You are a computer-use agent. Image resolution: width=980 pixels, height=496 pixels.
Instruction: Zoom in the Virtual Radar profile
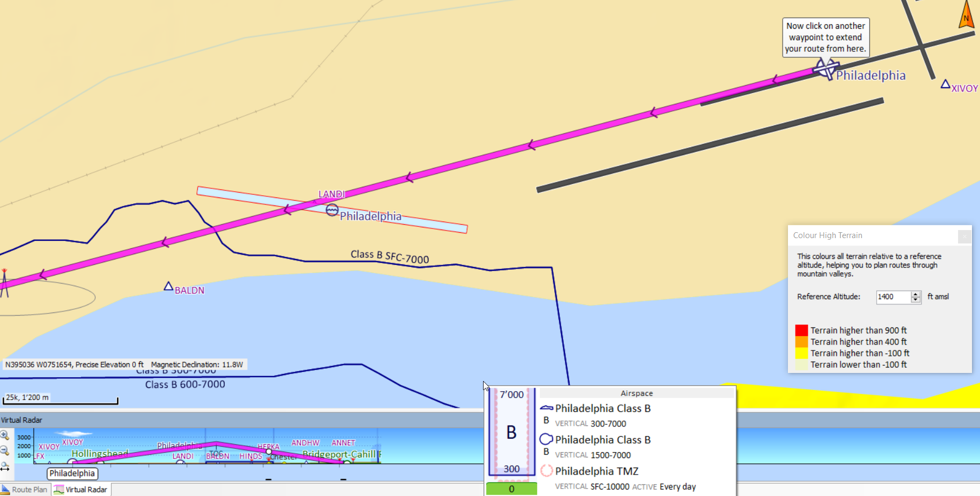click(5, 435)
